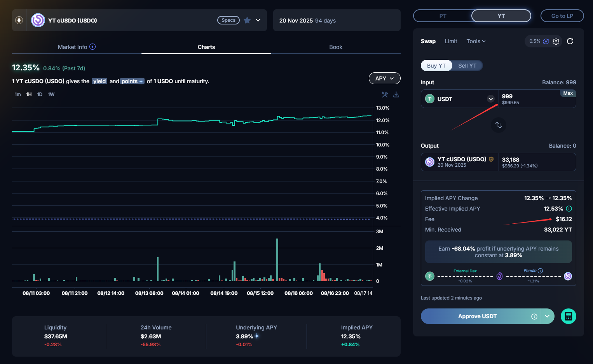
Task: Open the USDT input token dropdown
Action: (x=490, y=99)
